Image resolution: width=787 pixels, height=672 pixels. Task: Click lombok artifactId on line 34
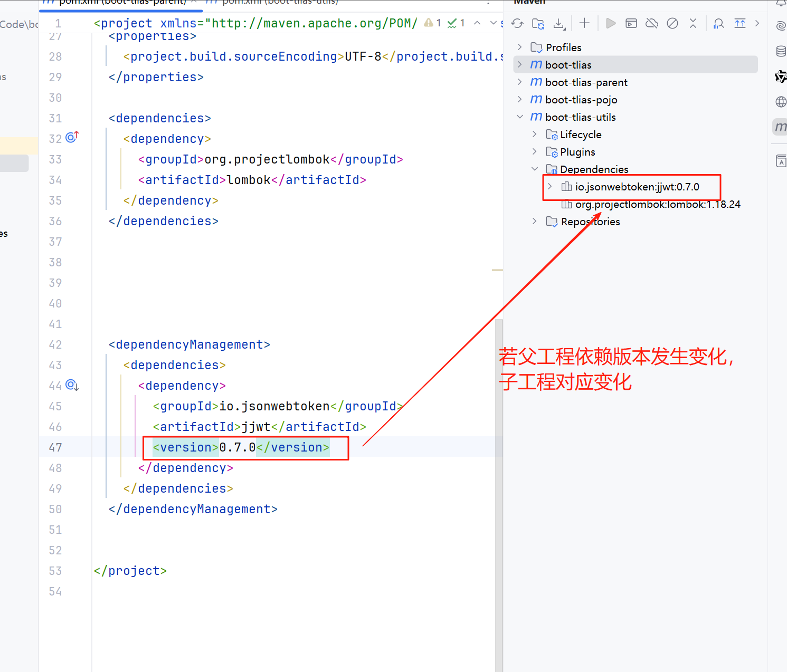(249, 180)
